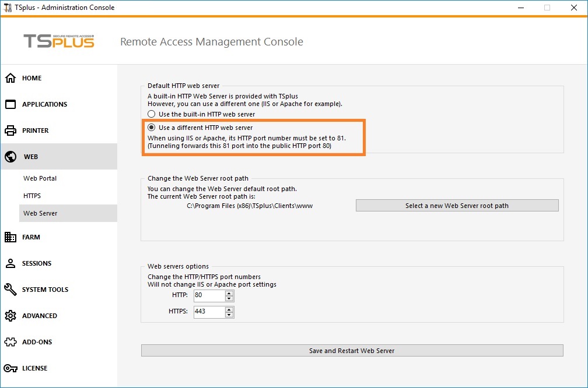
Task: Increase HTTPS port with up arrow
Action: 229,309
